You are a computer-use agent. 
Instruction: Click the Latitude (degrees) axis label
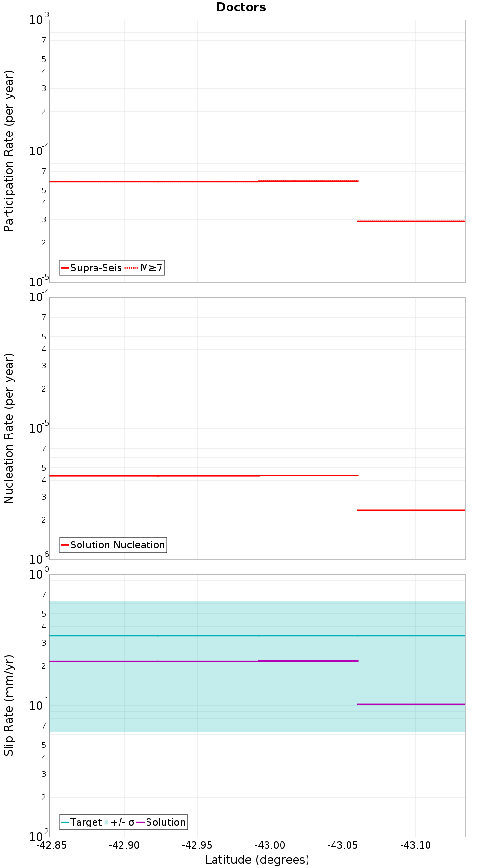pos(257,860)
